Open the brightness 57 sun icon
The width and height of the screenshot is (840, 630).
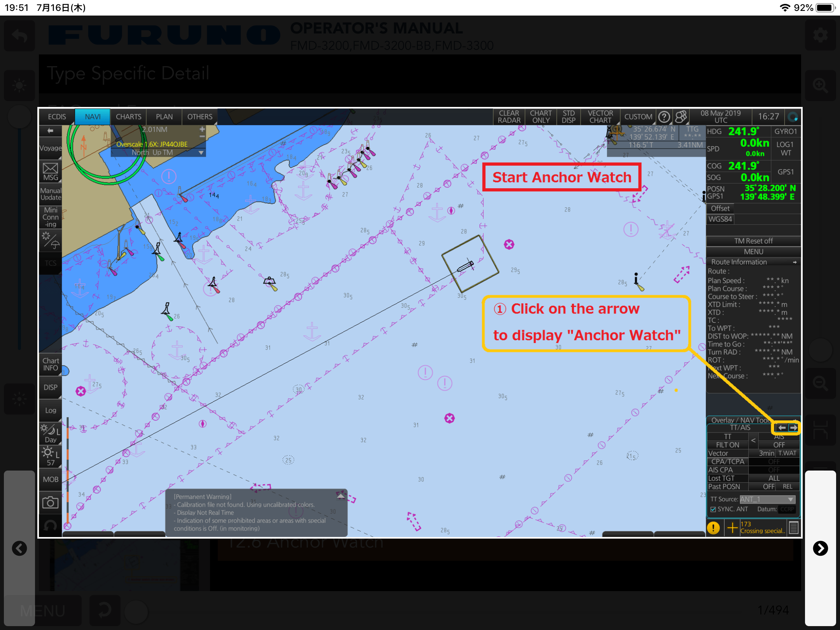click(x=51, y=456)
